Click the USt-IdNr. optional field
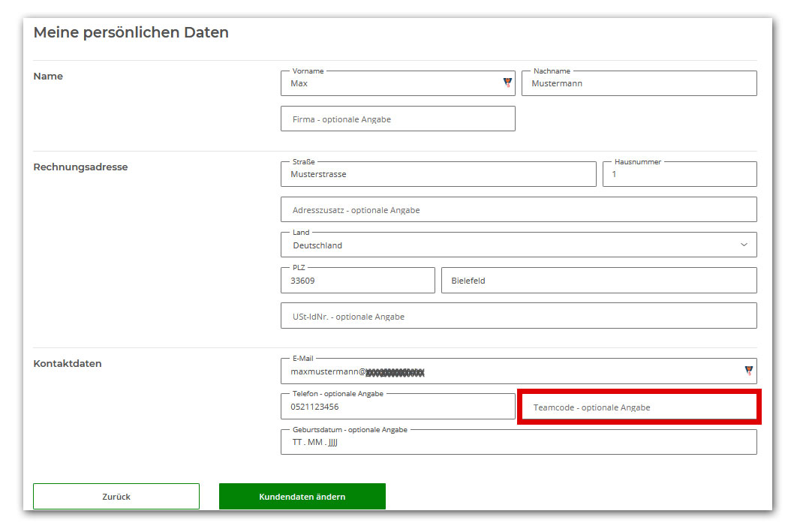This screenshot has width=797, height=532. [x=519, y=316]
